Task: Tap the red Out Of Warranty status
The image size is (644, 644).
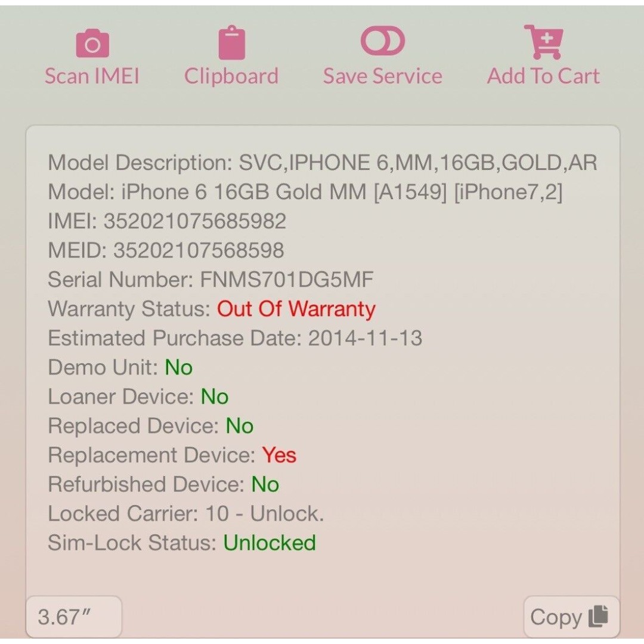Action: (x=296, y=309)
